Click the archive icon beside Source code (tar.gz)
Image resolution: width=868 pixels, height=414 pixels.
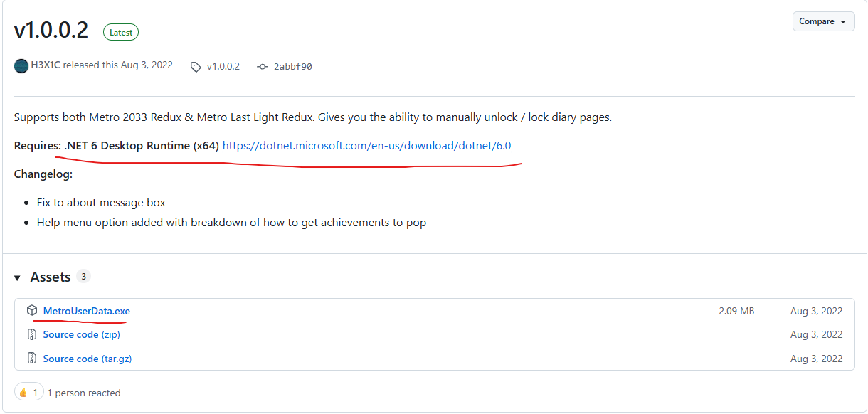coord(32,359)
